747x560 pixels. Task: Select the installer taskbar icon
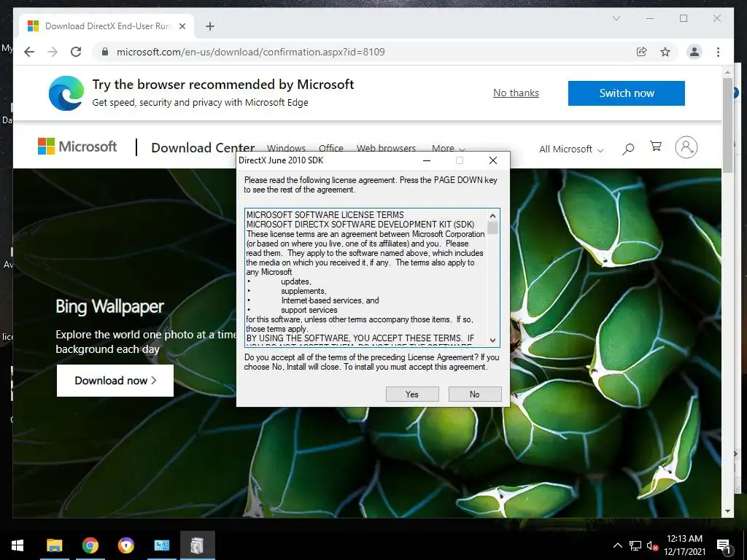pos(197,545)
